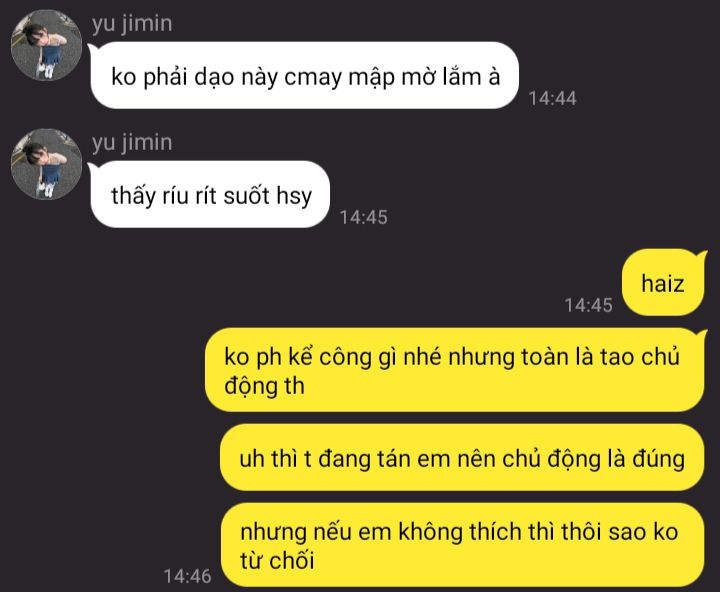Image resolution: width=720 pixels, height=592 pixels.
Task: Tap the word "cmay" in the first message
Action: coord(314,78)
